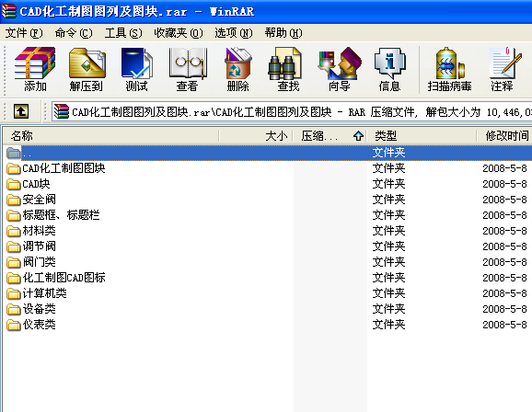Click the 解压到 (Extract to) toolbar icon
This screenshot has width=532, height=412.
(x=87, y=70)
